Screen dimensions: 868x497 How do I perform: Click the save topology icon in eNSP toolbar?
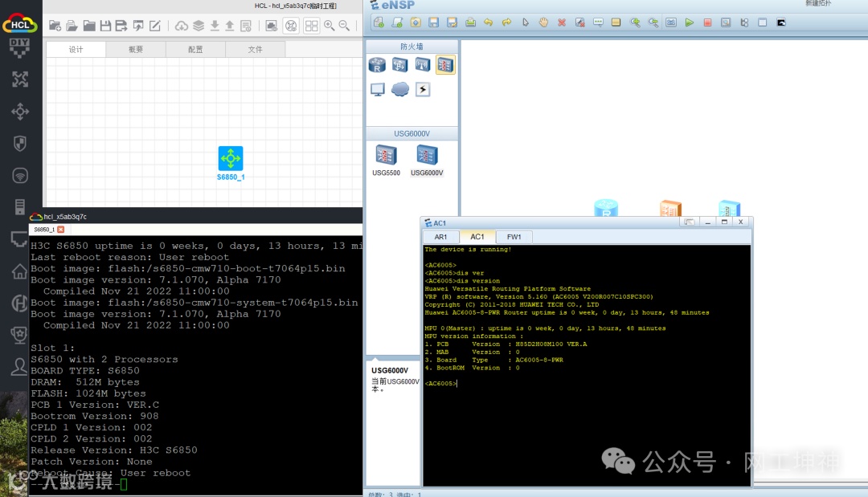433,22
